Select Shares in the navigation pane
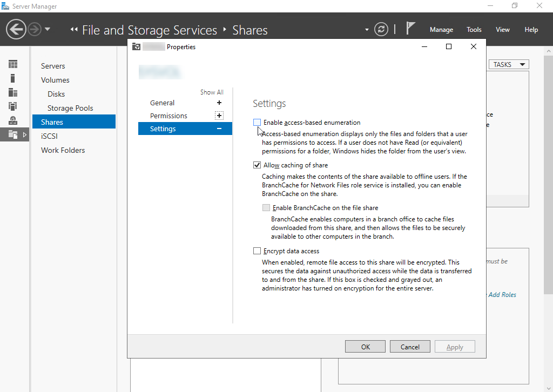This screenshot has height=392, width=553. tap(73, 121)
